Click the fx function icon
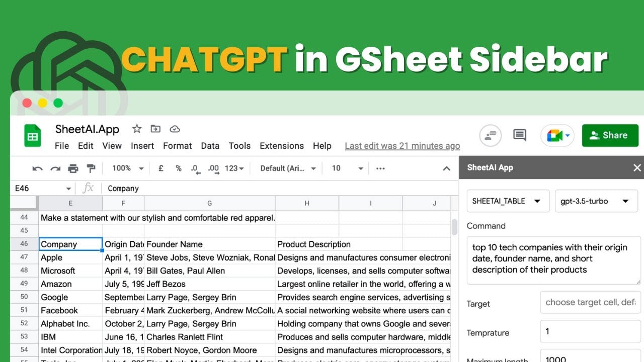 click(88, 188)
